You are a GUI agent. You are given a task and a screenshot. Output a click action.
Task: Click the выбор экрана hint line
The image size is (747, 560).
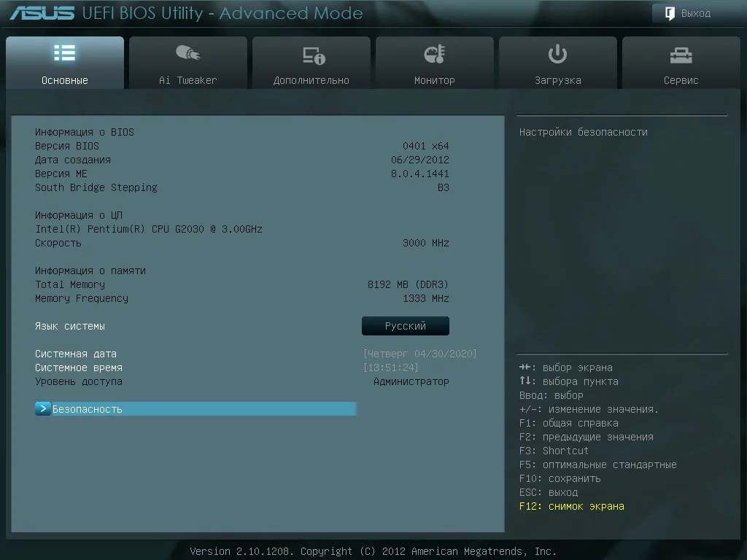tap(566, 367)
